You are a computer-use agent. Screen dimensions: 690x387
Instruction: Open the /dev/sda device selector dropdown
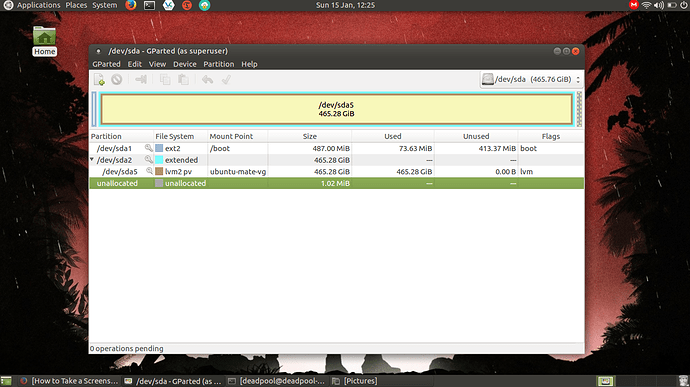click(x=531, y=80)
